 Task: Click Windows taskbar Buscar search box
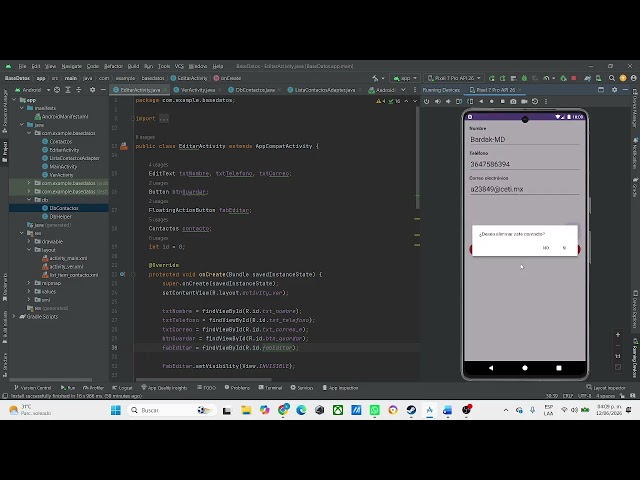[x=171, y=410]
